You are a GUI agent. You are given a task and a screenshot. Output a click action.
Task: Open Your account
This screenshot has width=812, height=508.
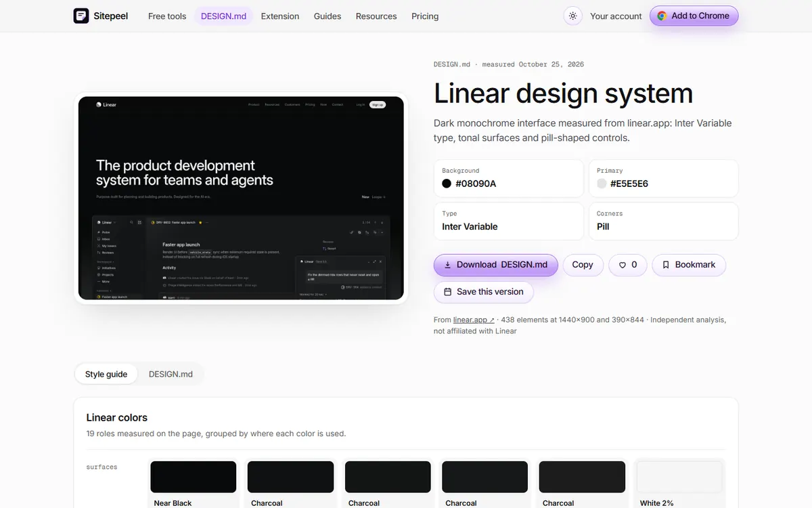click(616, 16)
